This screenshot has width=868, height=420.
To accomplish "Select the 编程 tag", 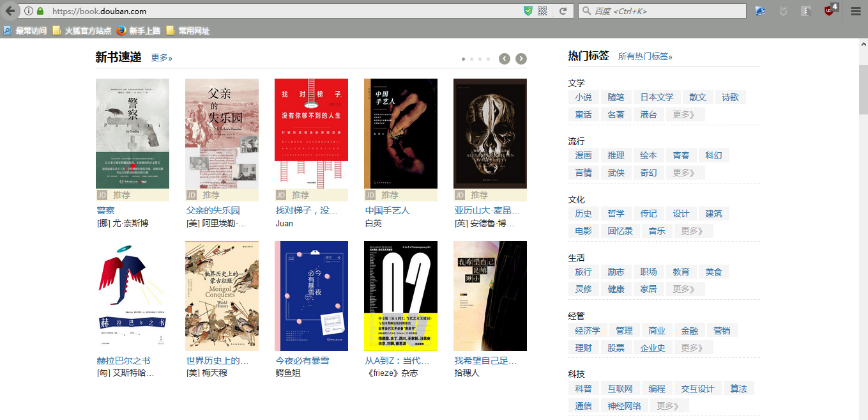I will click(x=657, y=389).
